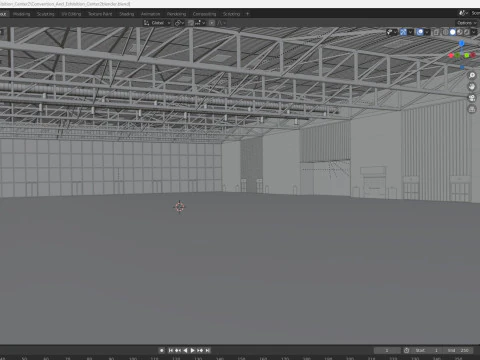480x360 pixels.
Task: Switch to material preview shading
Action: tap(460, 32)
